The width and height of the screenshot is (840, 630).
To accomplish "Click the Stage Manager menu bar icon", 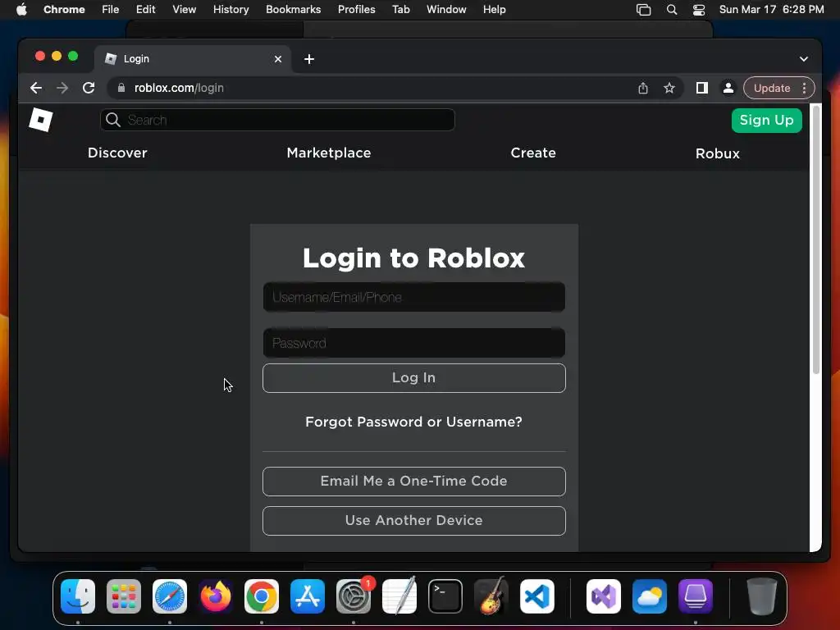I will tap(643, 10).
